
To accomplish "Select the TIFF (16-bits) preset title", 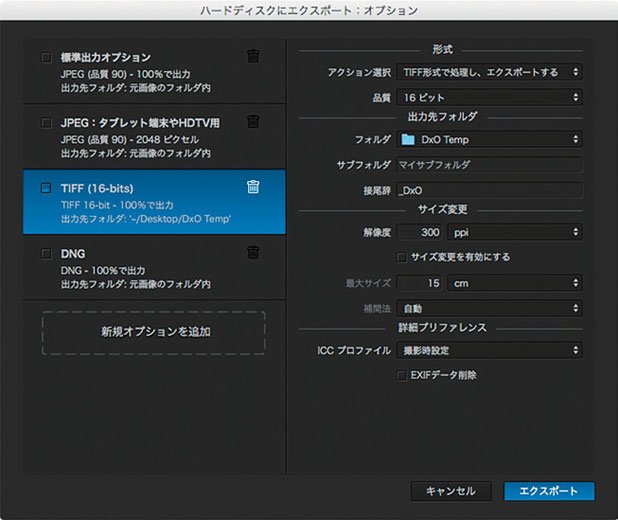I will point(97,188).
